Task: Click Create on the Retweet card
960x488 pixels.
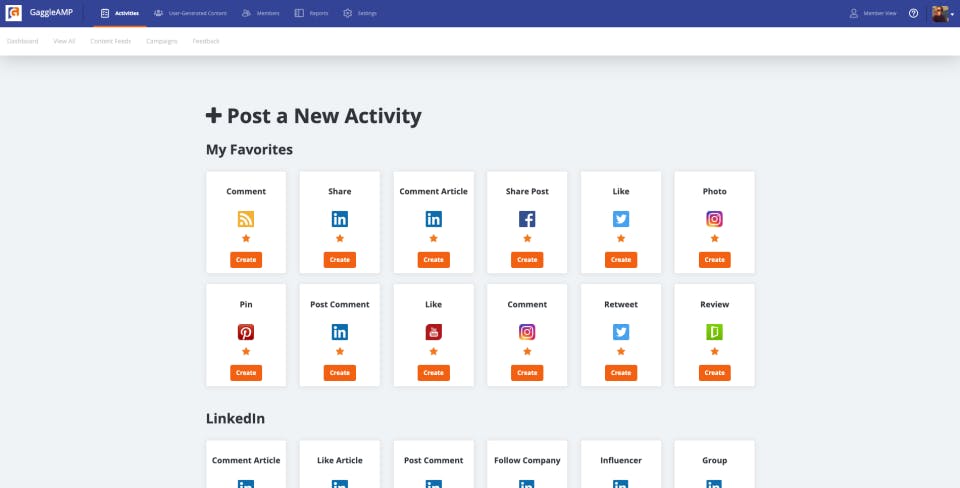Action: tap(621, 373)
